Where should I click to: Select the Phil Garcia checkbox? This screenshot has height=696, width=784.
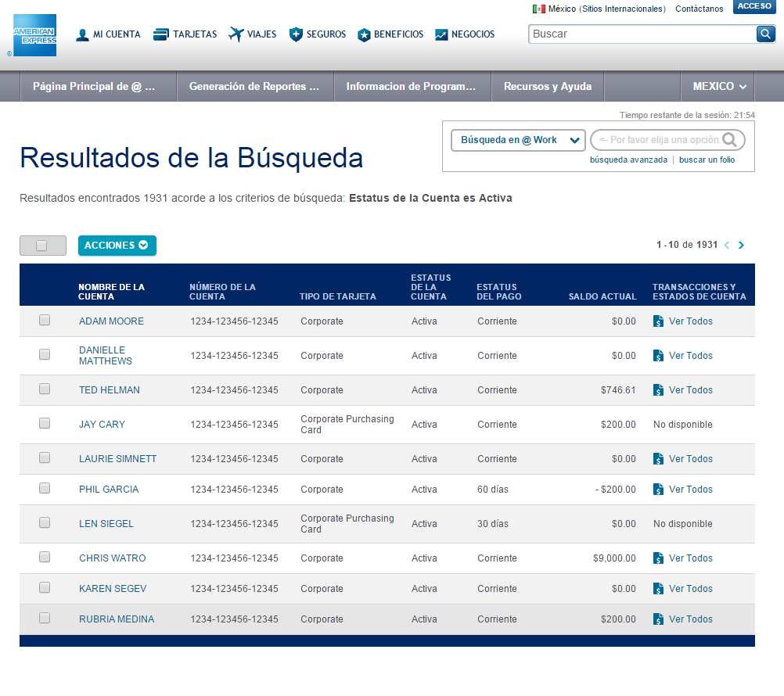(x=45, y=488)
